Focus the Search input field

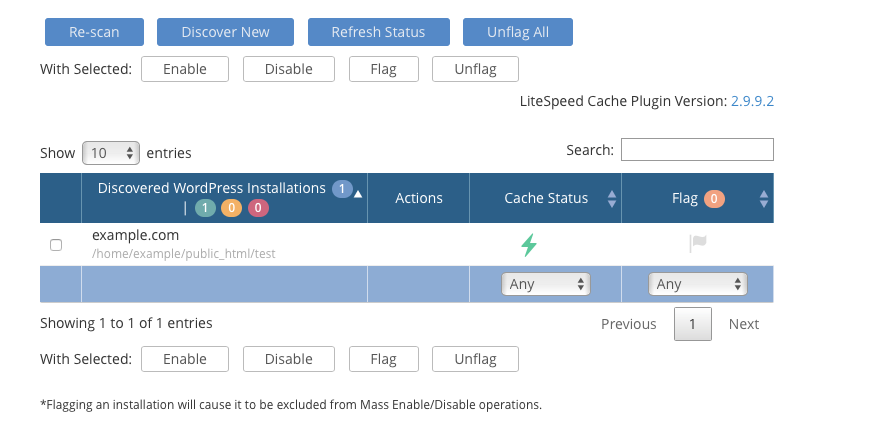point(697,149)
